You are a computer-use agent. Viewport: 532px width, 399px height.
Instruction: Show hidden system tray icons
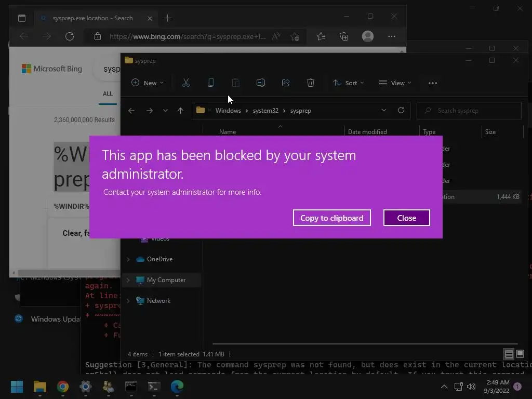point(444,387)
